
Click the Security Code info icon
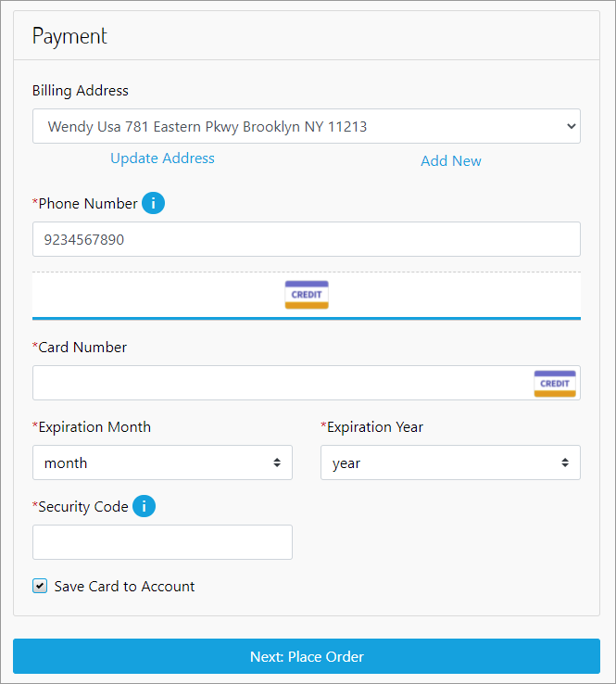coord(144,506)
